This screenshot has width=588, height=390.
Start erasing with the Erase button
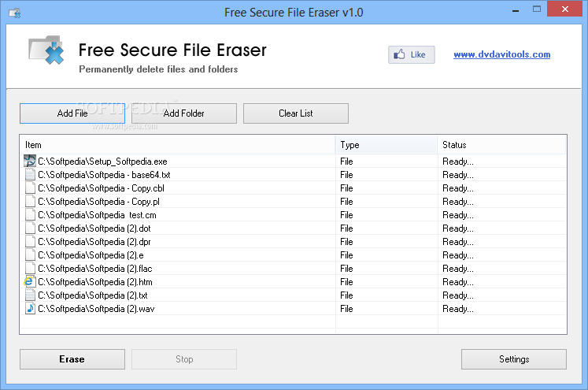pos(72,359)
